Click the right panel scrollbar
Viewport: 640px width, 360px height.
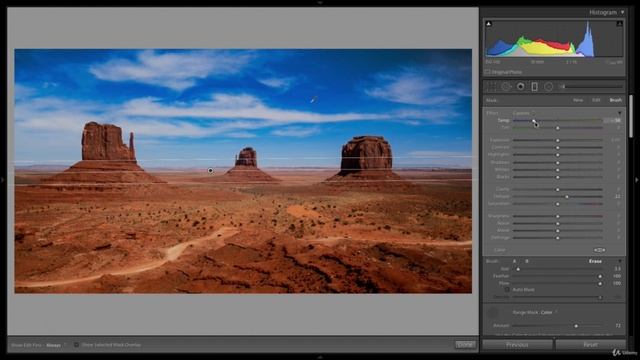[631, 116]
